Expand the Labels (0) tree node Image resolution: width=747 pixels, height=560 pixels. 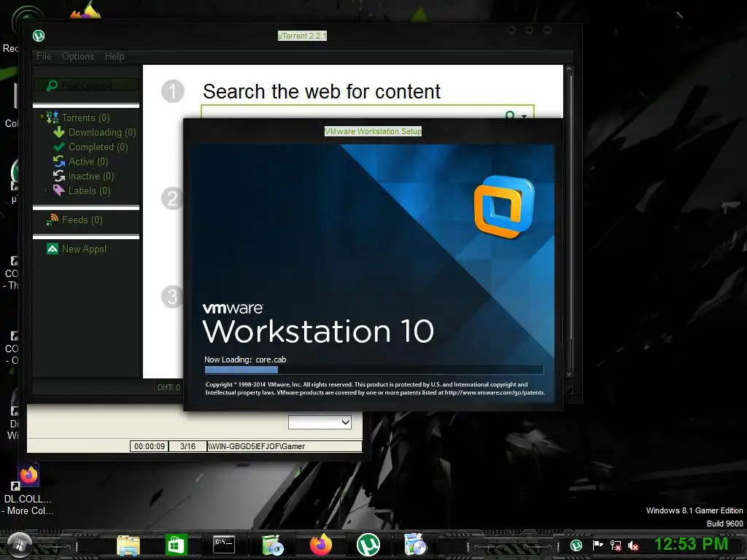tap(46, 190)
